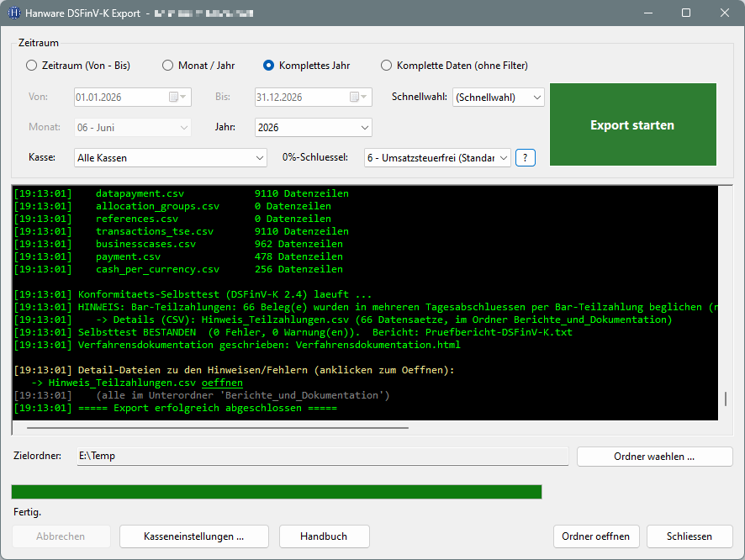Minimize the Hanware DSFinV-K Export window
Screen dimensions: 745x560
[648, 13]
